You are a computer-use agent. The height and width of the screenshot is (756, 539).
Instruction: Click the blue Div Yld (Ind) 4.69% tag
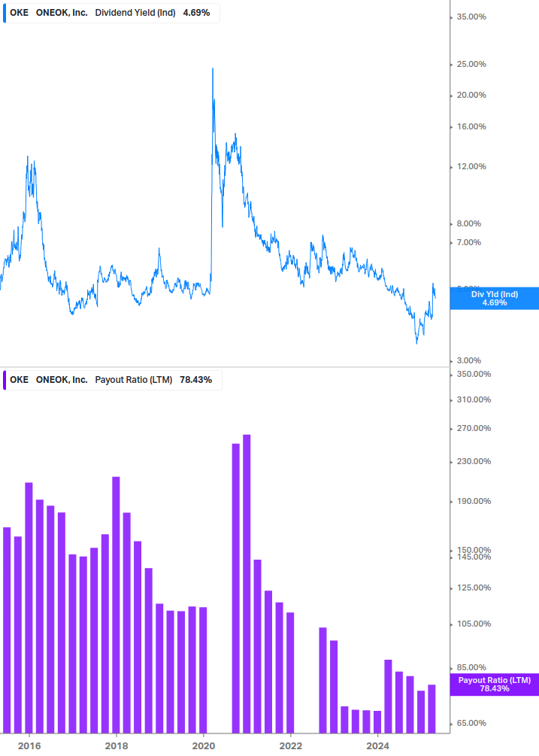click(494, 299)
